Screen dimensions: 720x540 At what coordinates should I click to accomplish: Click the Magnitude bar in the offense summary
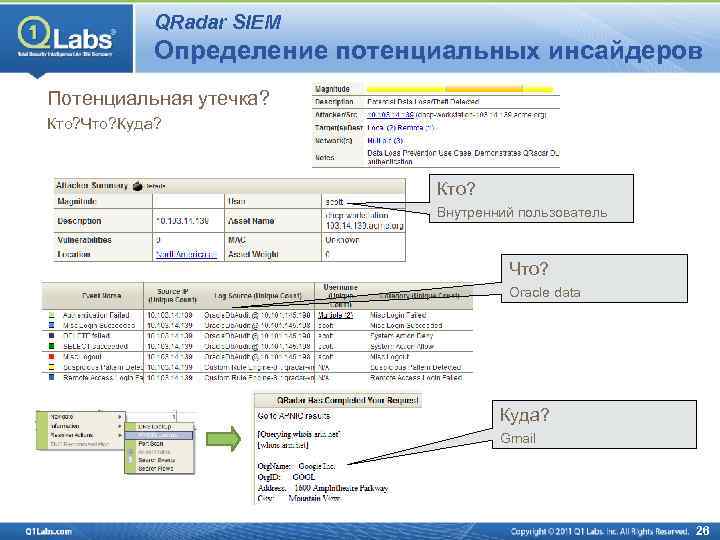pos(460,89)
